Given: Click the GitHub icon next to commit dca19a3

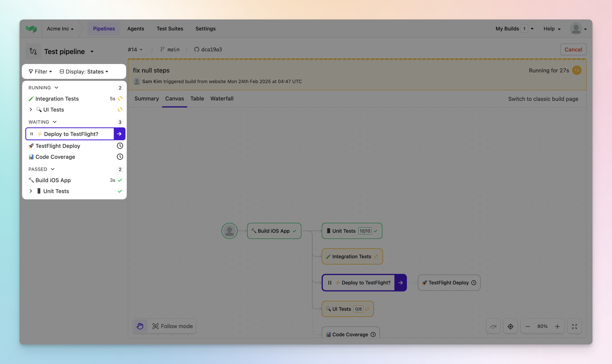Looking at the screenshot, I should point(197,49).
